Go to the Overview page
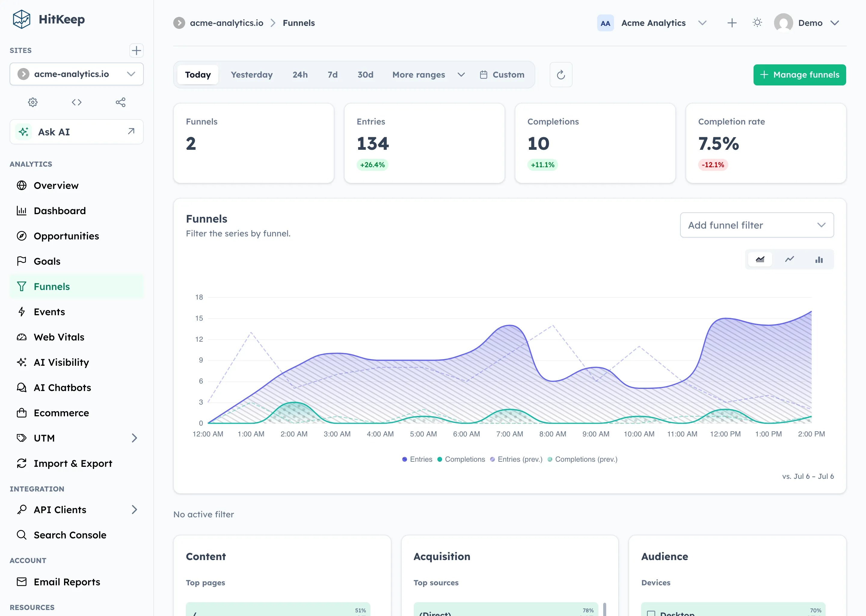 coord(77,186)
